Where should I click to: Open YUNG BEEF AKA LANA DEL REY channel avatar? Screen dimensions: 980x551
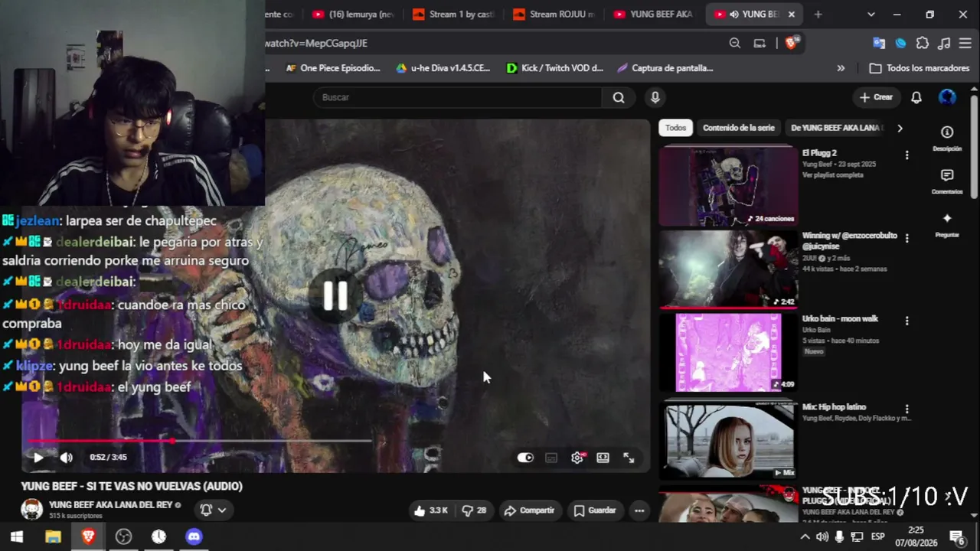pos(31,510)
